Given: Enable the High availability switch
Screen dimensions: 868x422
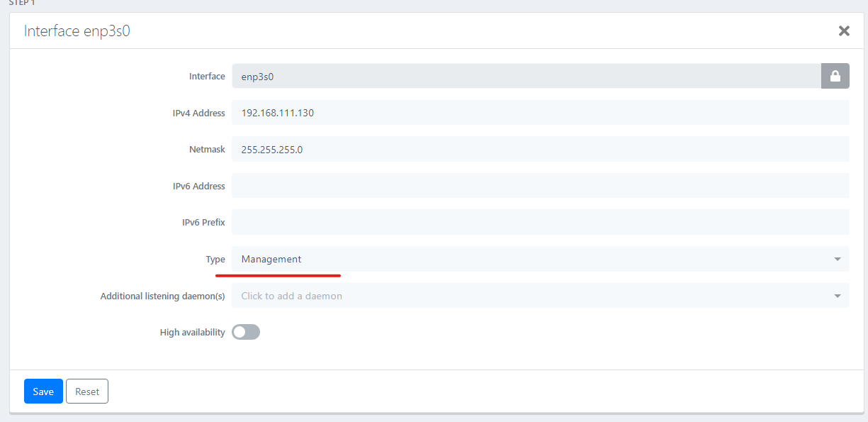Looking at the screenshot, I should tap(246, 332).
